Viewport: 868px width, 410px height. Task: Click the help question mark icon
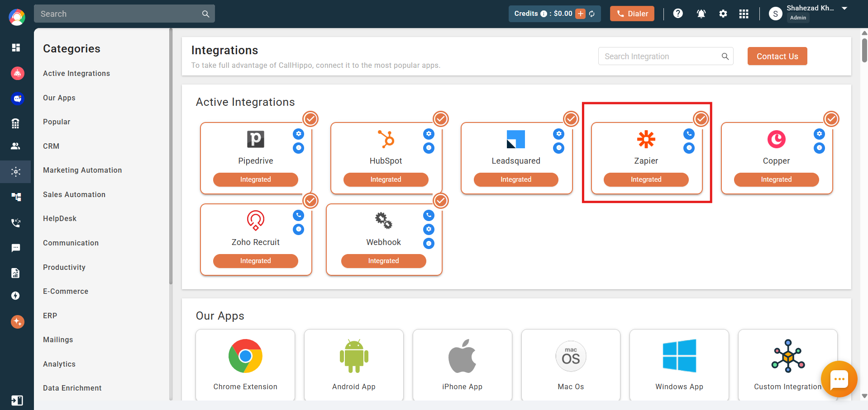click(x=678, y=14)
